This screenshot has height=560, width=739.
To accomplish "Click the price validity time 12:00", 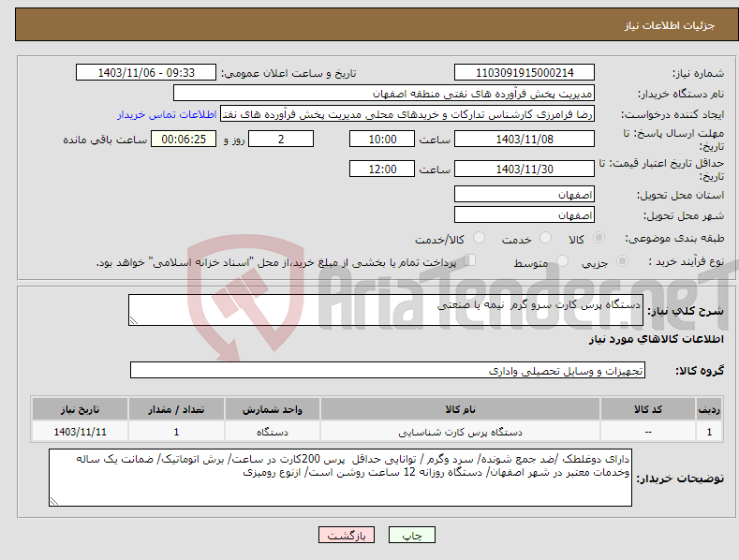I will pos(382,169).
